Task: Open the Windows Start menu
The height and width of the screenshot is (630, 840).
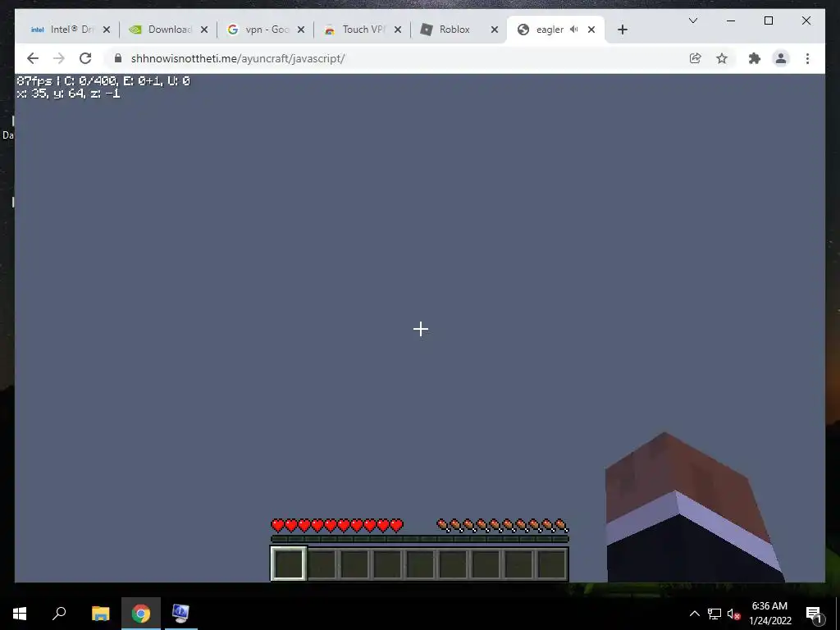Action: (x=20, y=614)
